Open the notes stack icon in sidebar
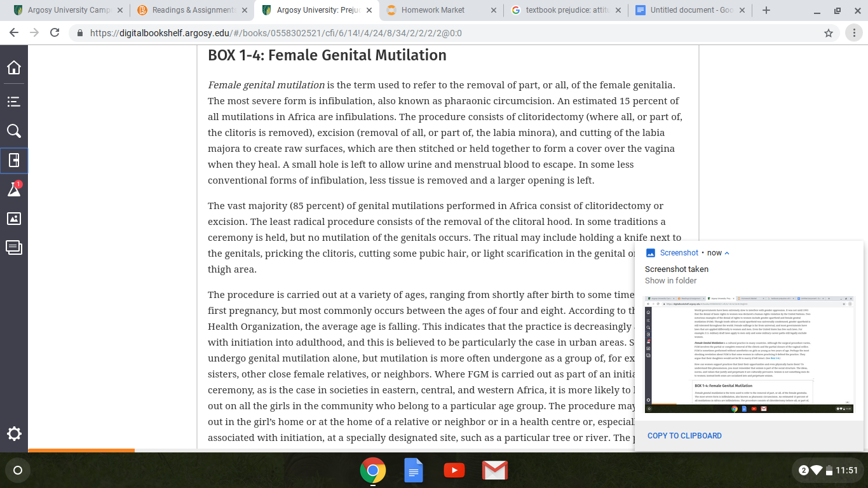The image size is (868, 488). [x=14, y=247]
